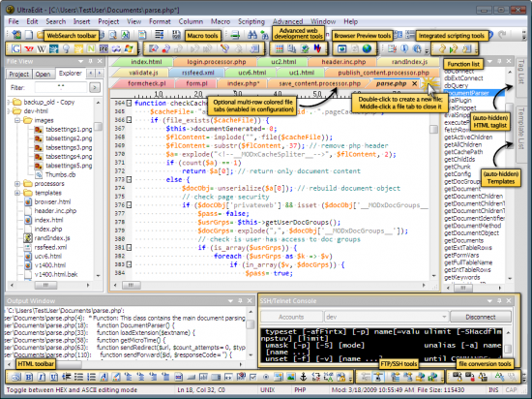Select getActiveChildren in Function list
This screenshot has height=399, width=532.
pyautogui.click(x=468, y=138)
